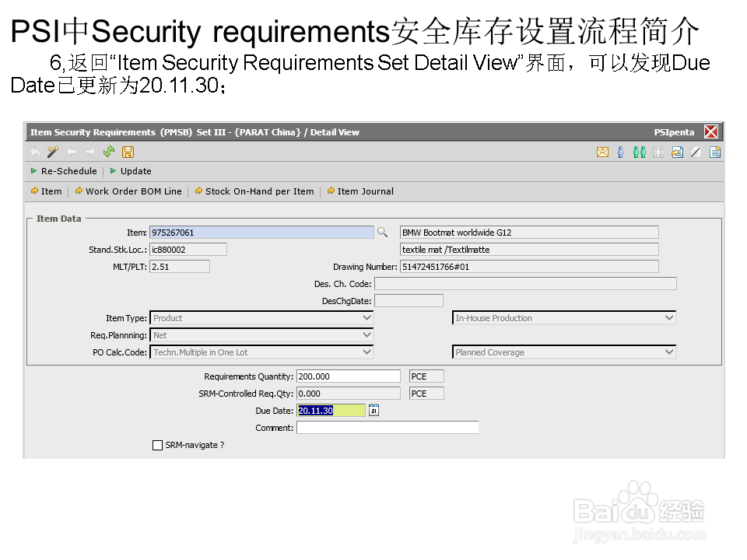Viewport: 747px width, 560px height.
Task: Go to previous record with left arrow
Action: pyautogui.click(x=72, y=152)
